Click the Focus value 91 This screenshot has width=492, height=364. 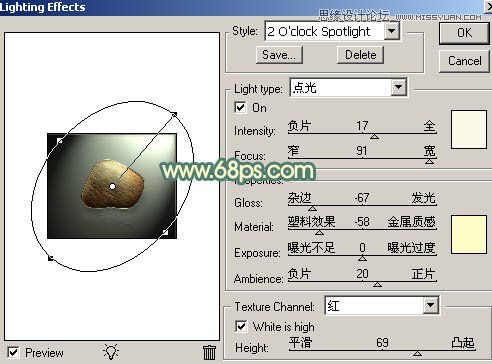[x=362, y=151]
